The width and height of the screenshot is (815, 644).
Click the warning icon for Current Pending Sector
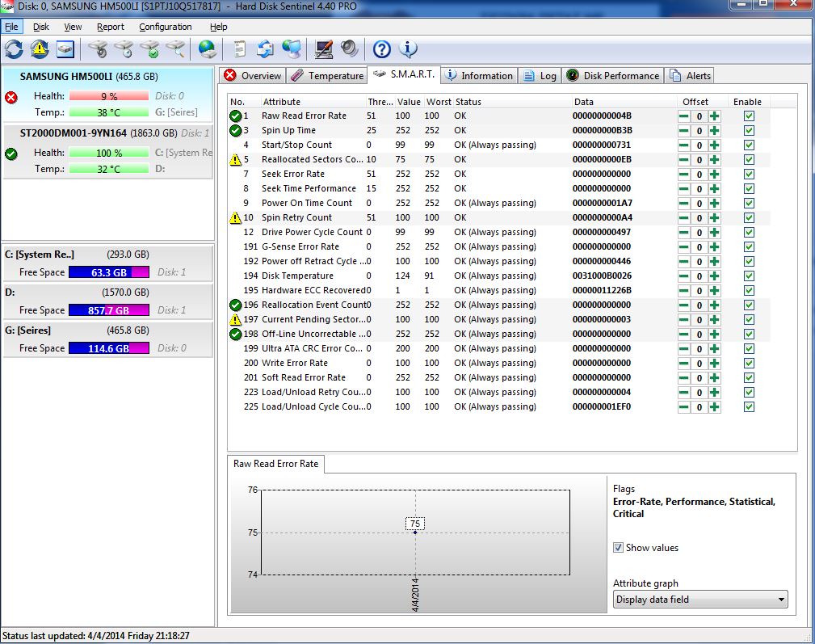236,320
